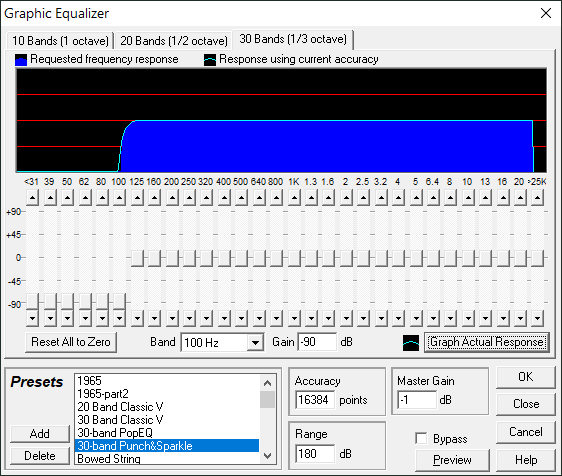This screenshot has height=476, width=562.
Task: Open Help for the Graphic Equalizer
Action: (525, 460)
